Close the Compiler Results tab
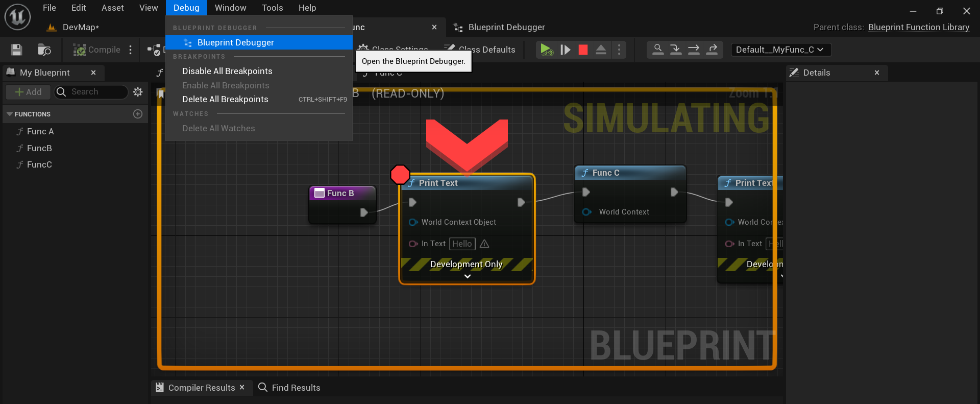This screenshot has width=980, height=404. click(242, 387)
